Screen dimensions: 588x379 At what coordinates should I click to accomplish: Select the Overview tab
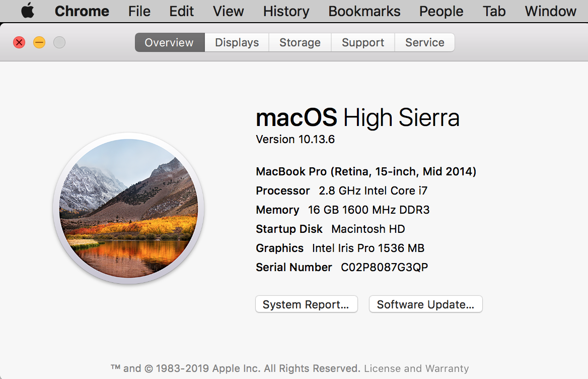(x=170, y=42)
